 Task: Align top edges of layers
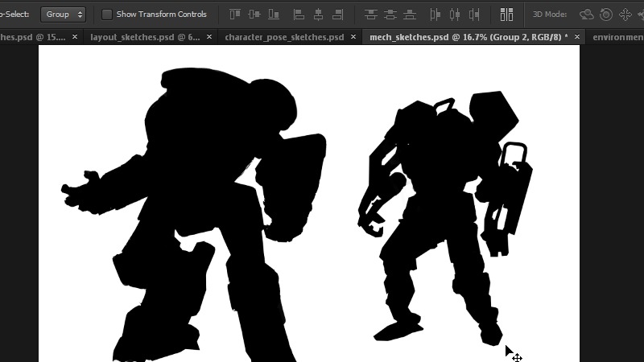235,14
